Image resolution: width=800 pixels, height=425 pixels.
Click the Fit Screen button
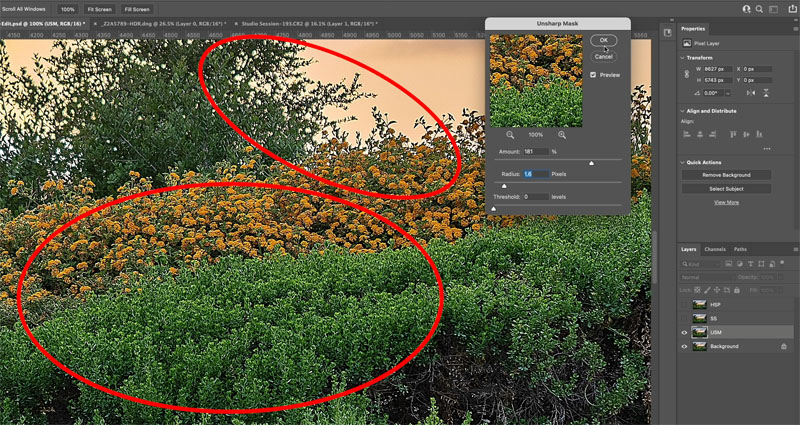click(99, 9)
